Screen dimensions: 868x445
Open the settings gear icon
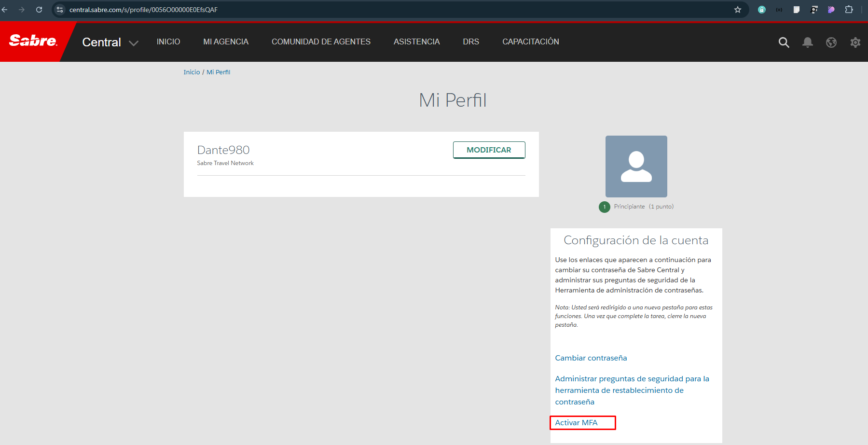coord(855,42)
